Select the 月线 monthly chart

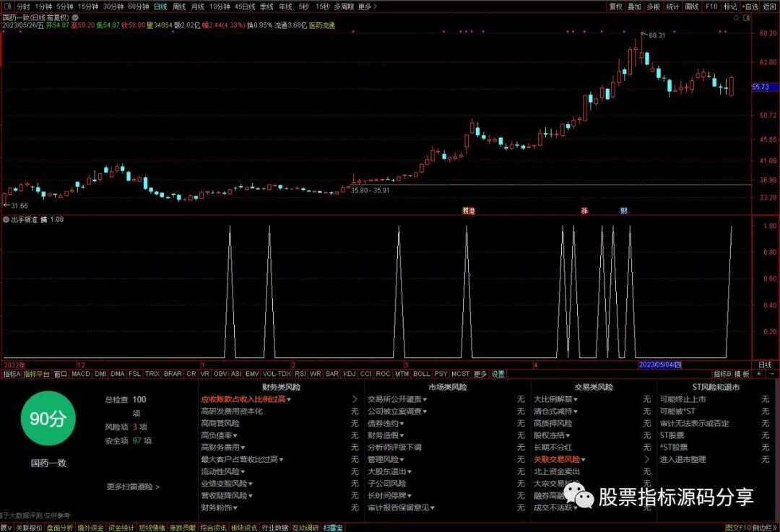pyautogui.click(x=198, y=6)
